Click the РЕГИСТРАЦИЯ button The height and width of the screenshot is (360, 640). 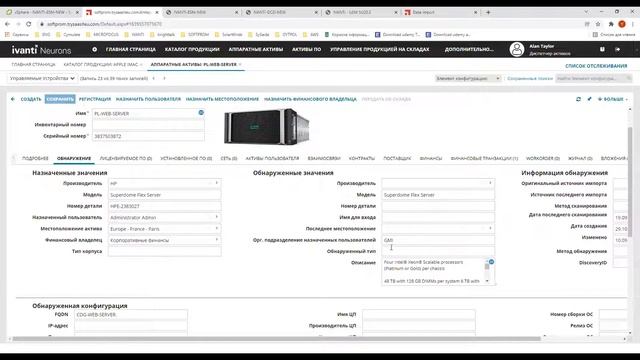click(95, 99)
